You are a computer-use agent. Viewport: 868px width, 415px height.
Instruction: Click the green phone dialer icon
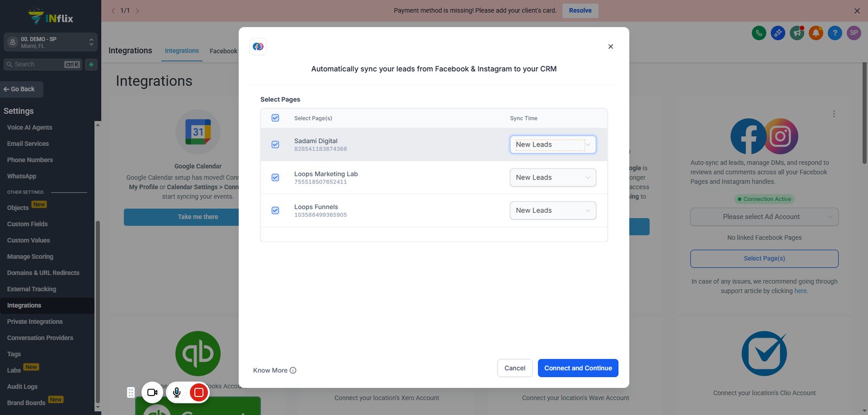point(759,33)
